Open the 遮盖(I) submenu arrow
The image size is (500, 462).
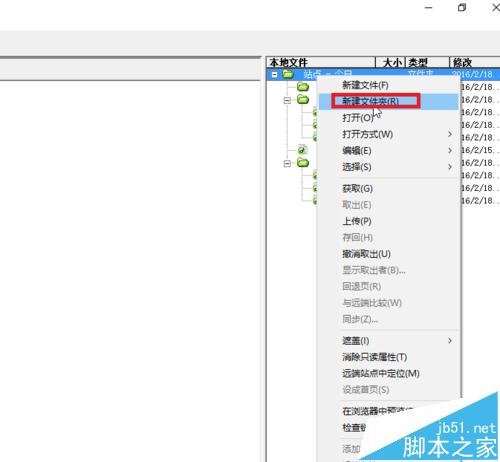[x=450, y=341]
